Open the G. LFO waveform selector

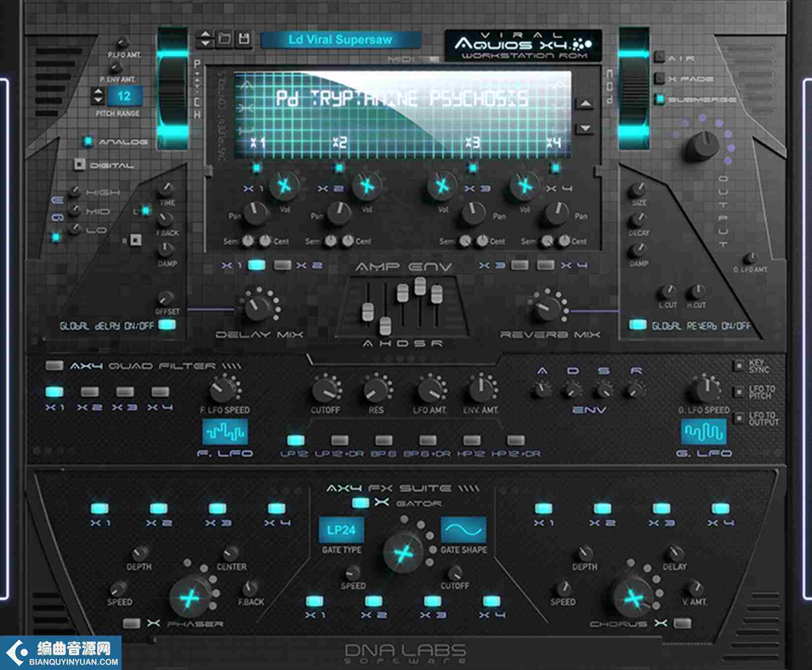704,431
